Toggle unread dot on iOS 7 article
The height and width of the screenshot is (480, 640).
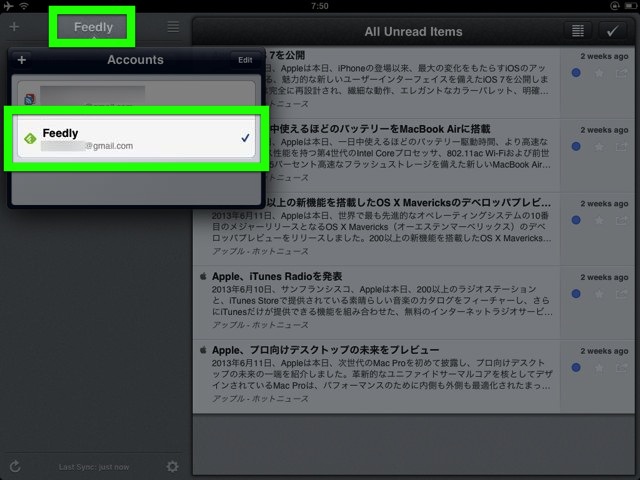(576, 73)
